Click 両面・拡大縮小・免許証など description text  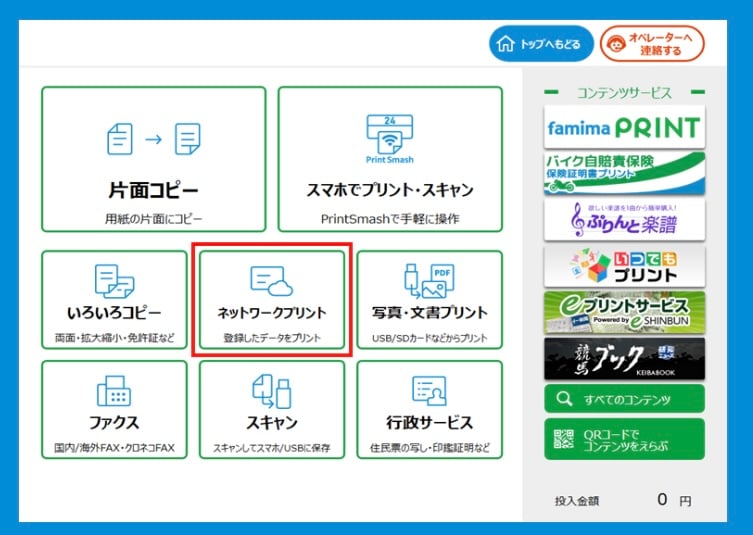pos(114,338)
